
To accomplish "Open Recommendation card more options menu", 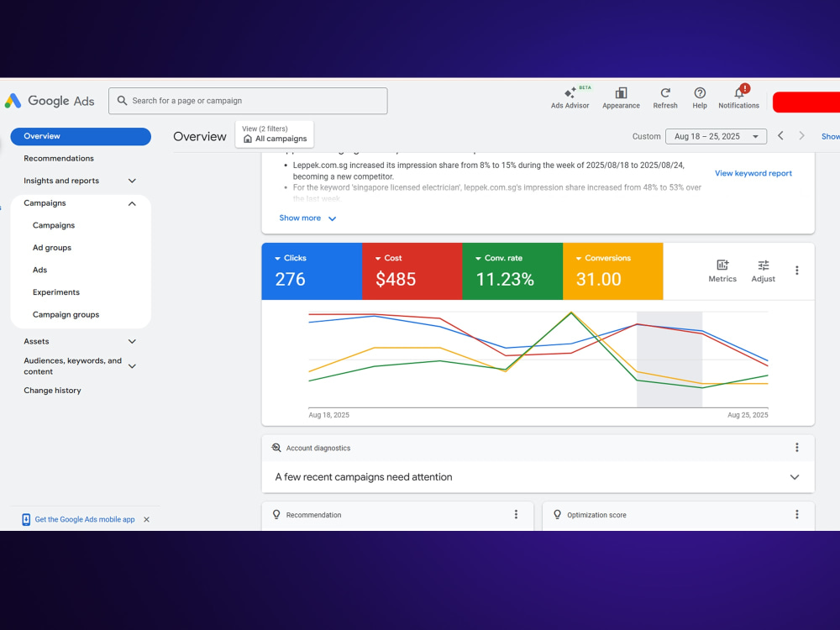I will coord(516,514).
